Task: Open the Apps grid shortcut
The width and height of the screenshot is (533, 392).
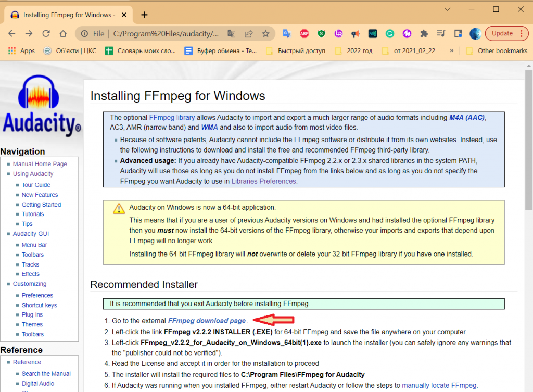Action: (x=21, y=50)
